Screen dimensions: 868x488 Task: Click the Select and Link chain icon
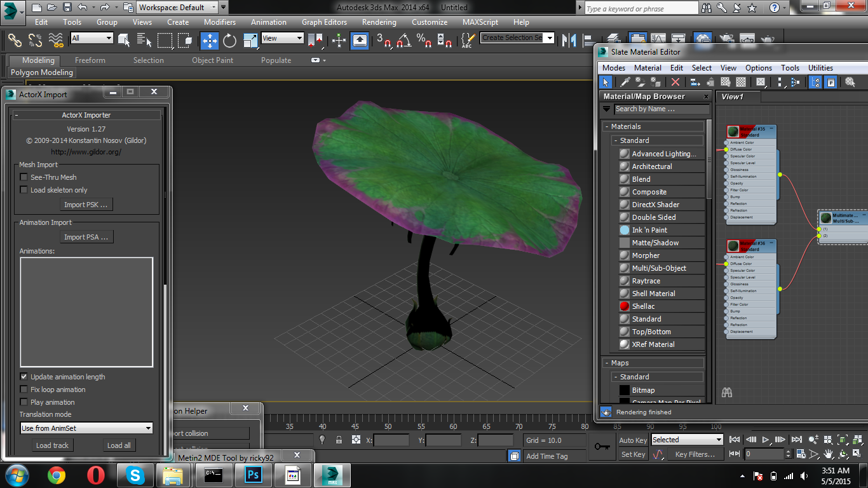tap(15, 41)
